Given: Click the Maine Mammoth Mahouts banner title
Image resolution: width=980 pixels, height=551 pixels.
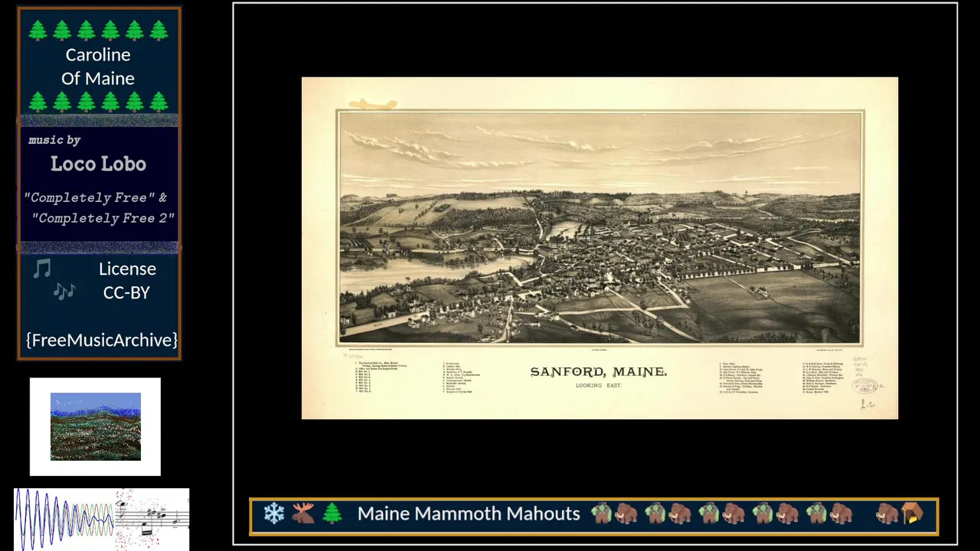Looking at the screenshot, I should click(x=469, y=514).
